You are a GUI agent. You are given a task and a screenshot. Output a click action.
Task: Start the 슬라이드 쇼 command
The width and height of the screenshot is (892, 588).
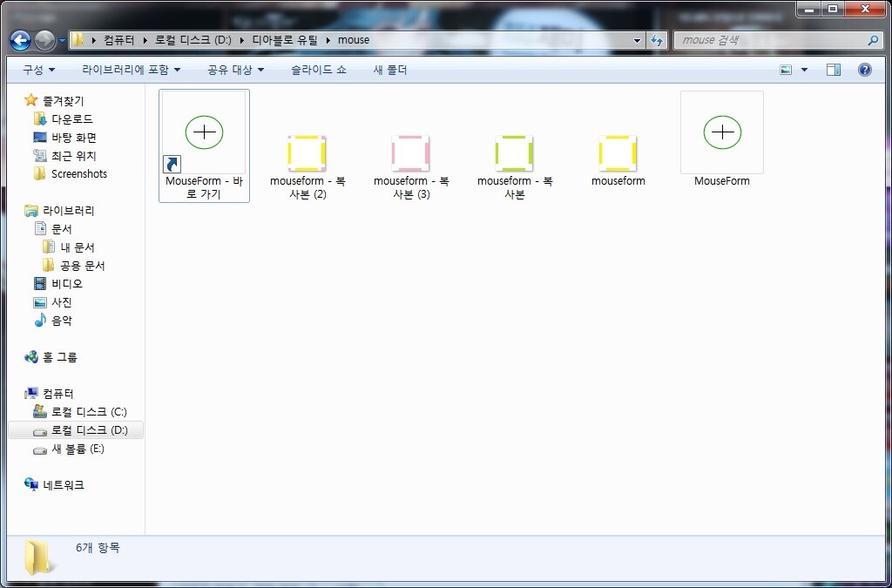pyautogui.click(x=319, y=70)
